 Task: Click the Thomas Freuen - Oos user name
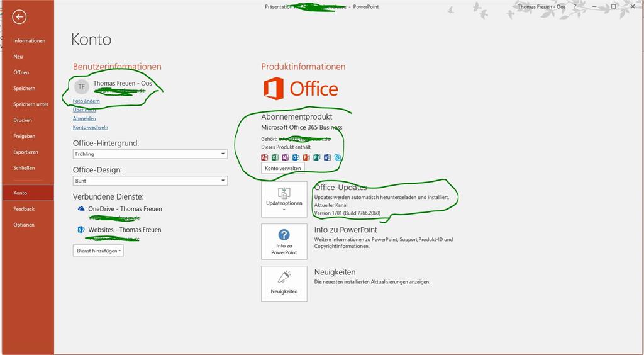click(x=123, y=84)
